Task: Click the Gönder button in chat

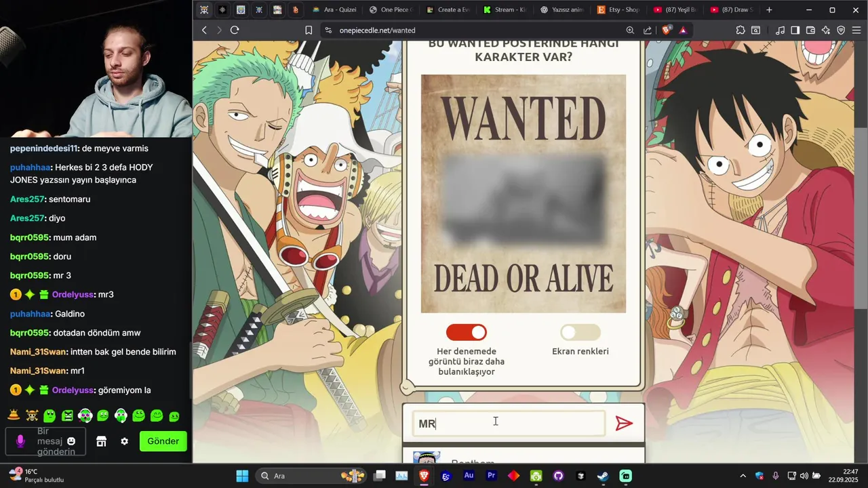Action: [x=163, y=441]
